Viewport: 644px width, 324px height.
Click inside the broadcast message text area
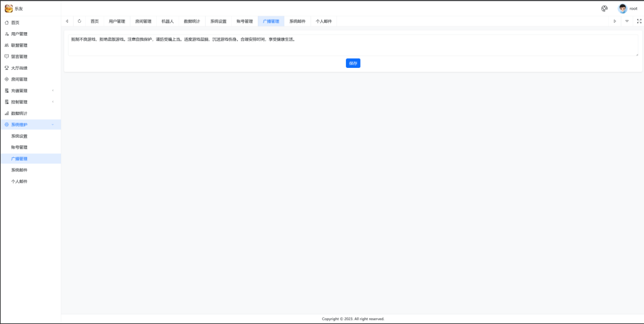coord(352,44)
